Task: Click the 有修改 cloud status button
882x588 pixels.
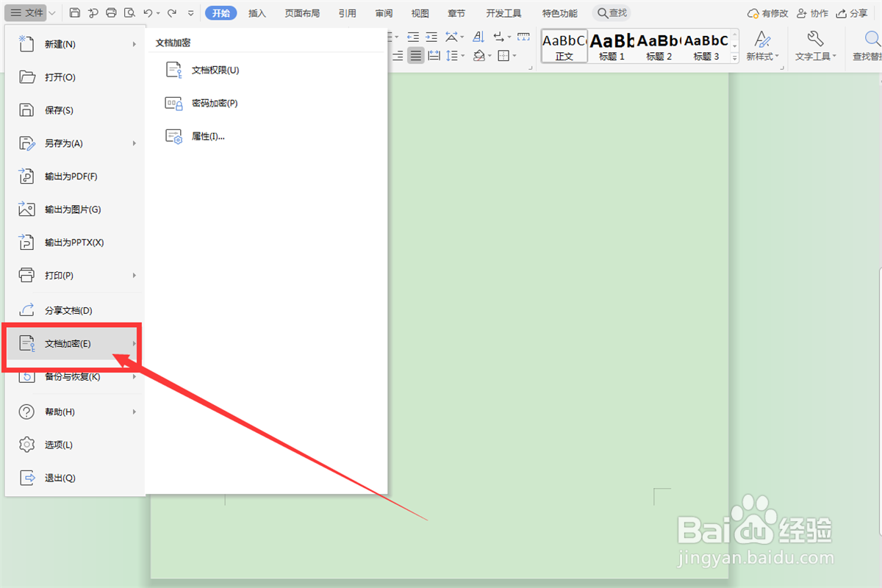Action: point(767,13)
